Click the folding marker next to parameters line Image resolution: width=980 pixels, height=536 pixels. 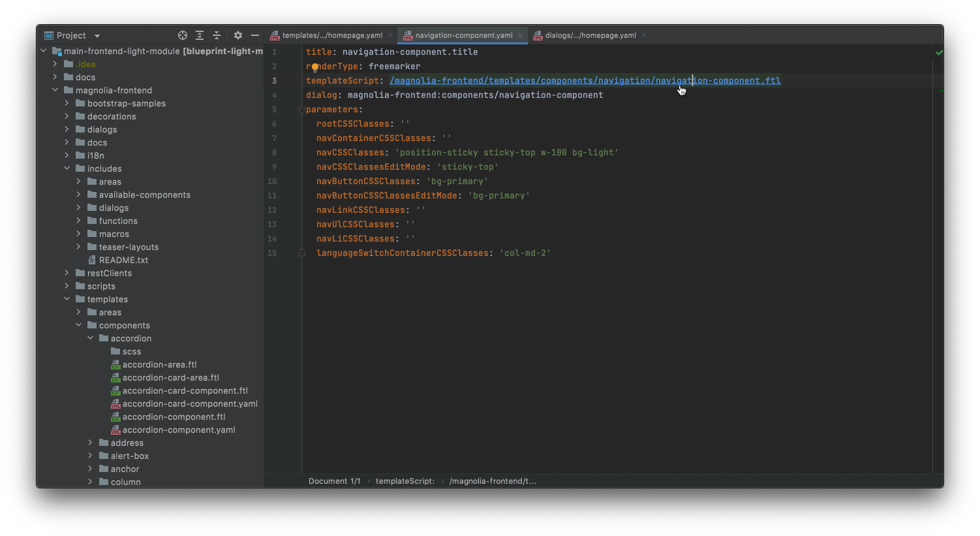[x=301, y=109]
